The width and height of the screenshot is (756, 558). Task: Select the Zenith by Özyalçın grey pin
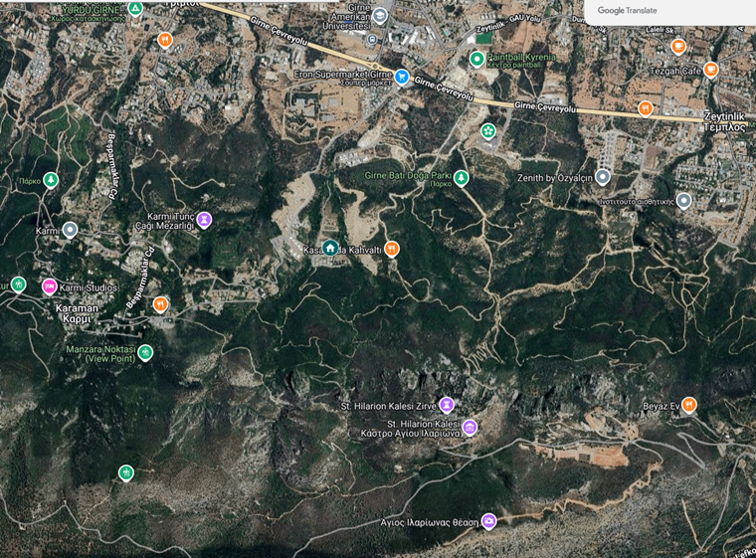(x=602, y=177)
